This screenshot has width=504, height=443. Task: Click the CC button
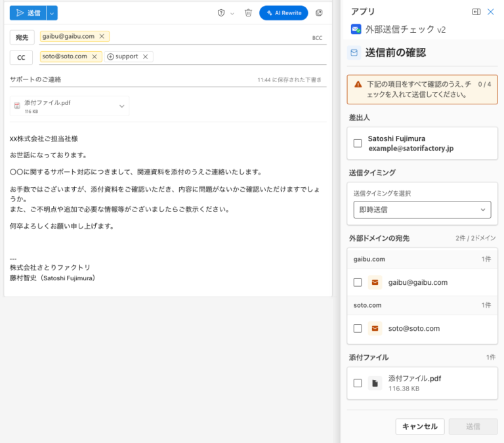pos(21,58)
